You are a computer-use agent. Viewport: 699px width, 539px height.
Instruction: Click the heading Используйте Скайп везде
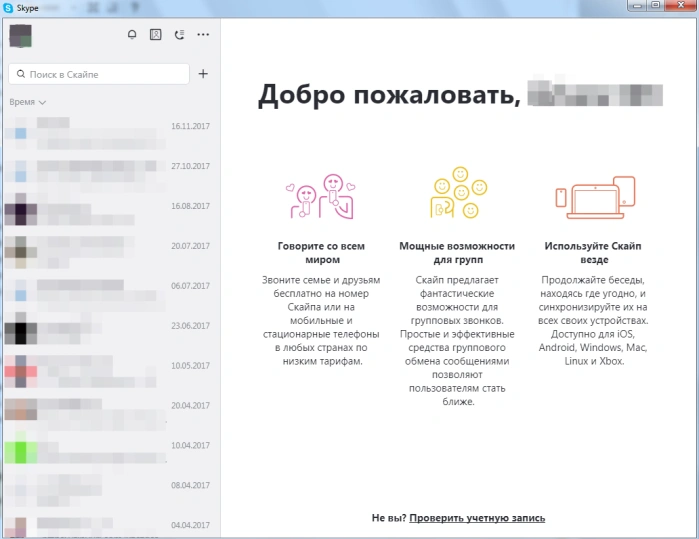[593, 252]
